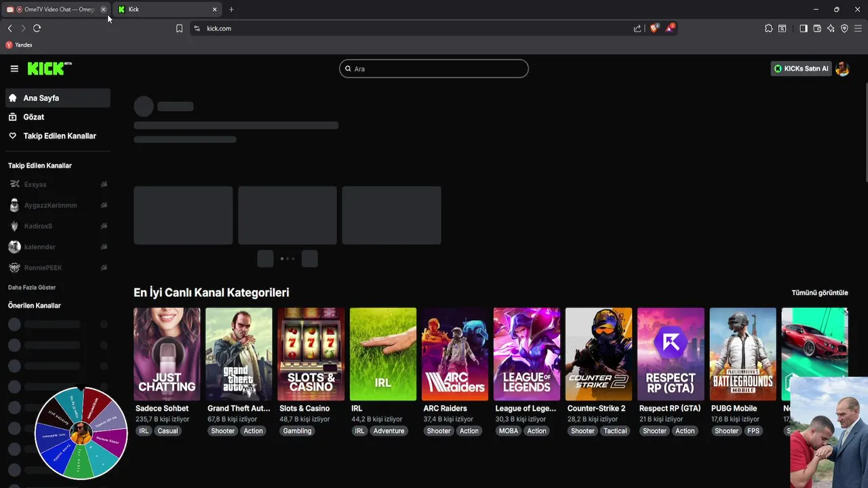Open the IRL category thumbnail

coord(383,354)
